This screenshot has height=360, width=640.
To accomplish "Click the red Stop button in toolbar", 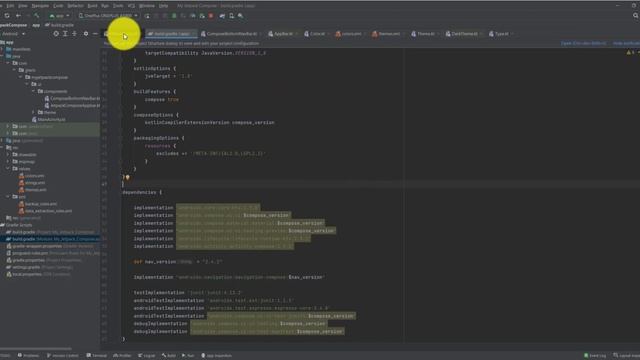I will pyautogui.click(x=211, y=16).
